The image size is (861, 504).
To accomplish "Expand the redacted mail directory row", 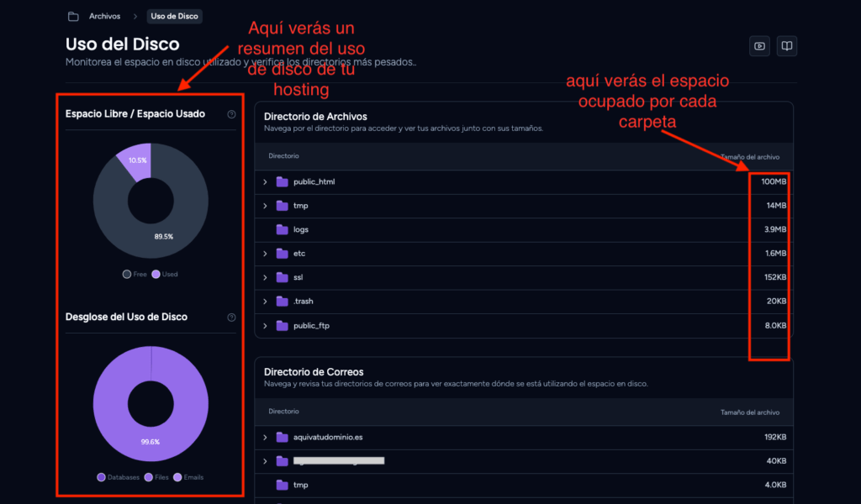I will [265, 461].
